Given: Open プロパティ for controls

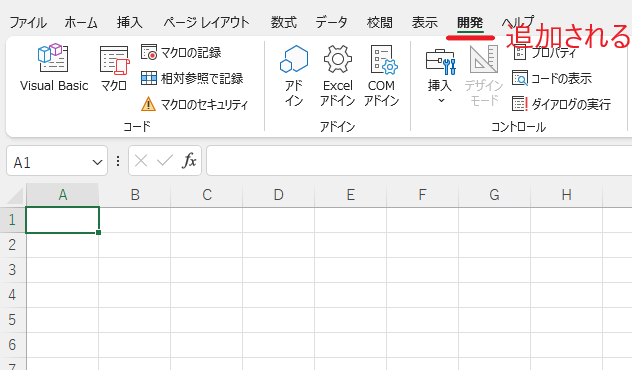Looking at the screenshot, I should pos(545,52).
